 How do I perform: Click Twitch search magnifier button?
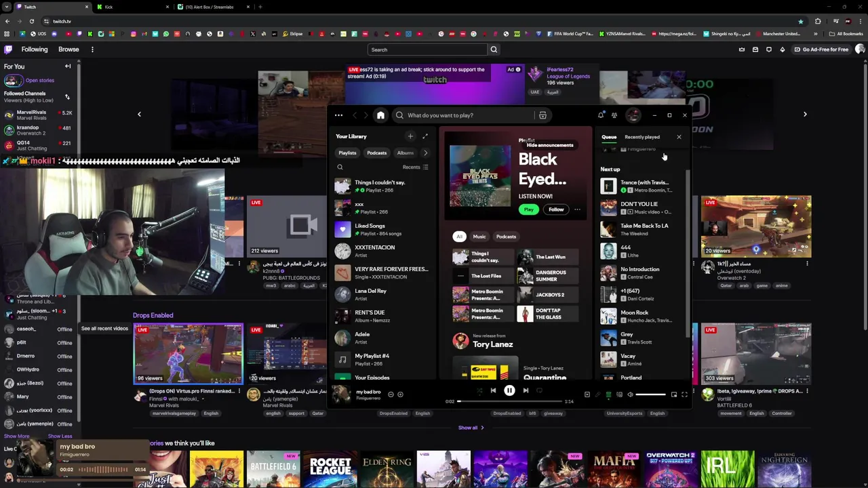tap(494, 49)
